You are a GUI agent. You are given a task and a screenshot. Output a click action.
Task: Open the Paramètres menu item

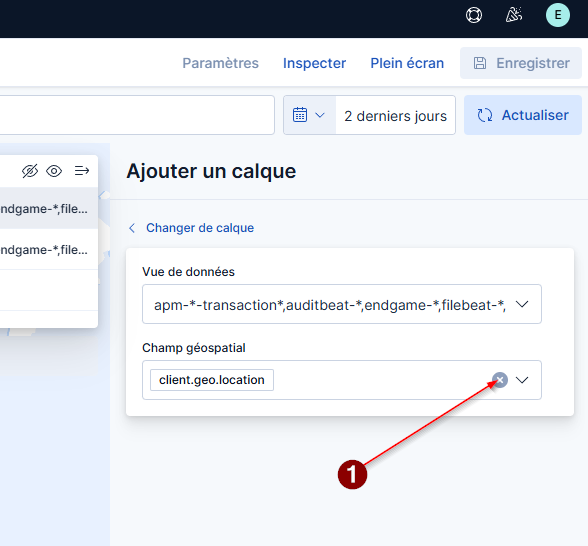[x=220, y=63]
